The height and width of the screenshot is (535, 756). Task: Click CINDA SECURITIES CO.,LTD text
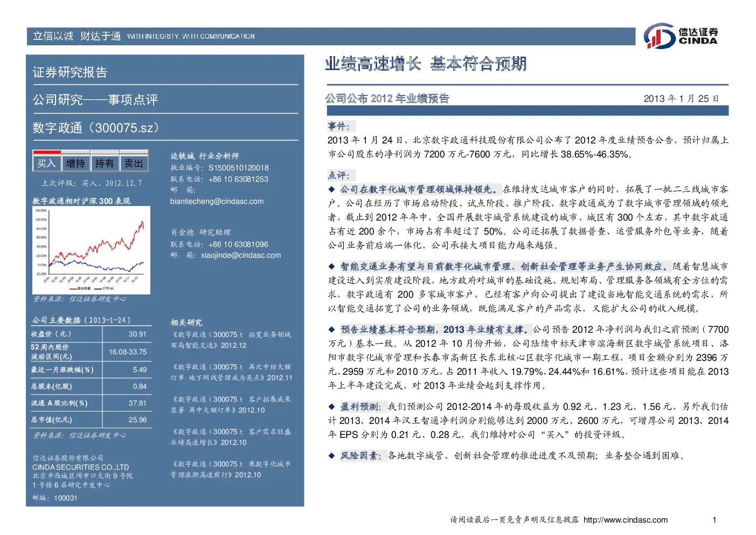pos(80,467)
